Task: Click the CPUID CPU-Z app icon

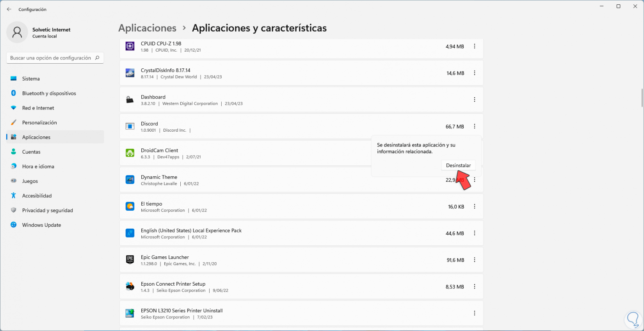Action: pos(130,47)
